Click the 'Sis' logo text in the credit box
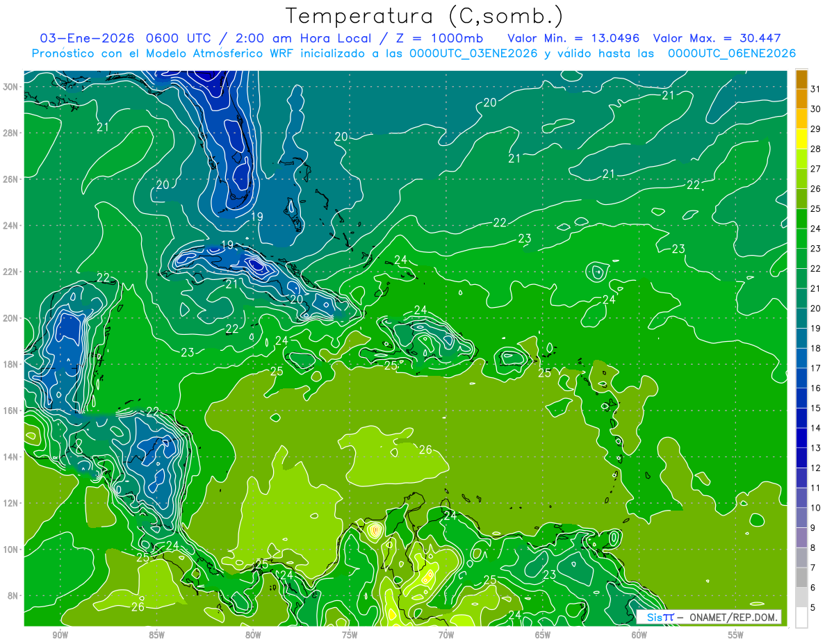Viewport: 834px width, 644px height. coord(654,618)
